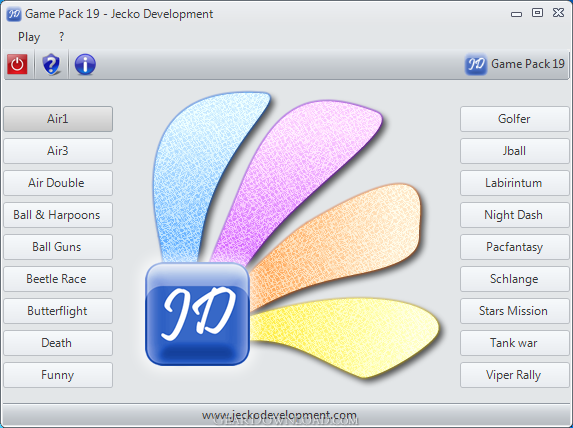The width and height of the screenshot is (573, 428).
Task: Choose the Pacfantasy game
Action: point(515,247)
